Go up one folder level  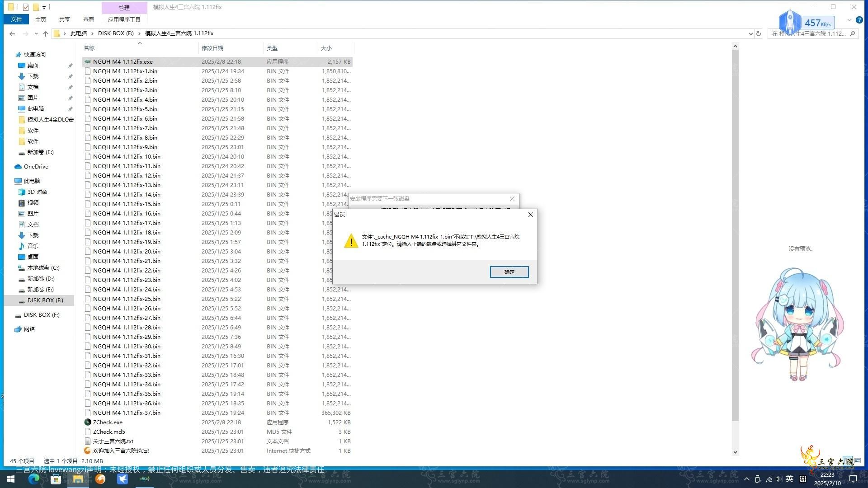pyautogui.click(x=46, y=33)
